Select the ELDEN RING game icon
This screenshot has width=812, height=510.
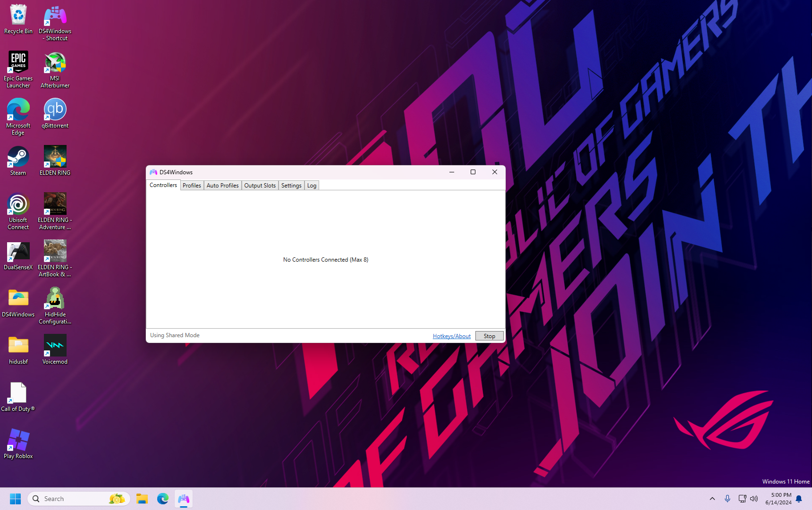pos(55,161)
